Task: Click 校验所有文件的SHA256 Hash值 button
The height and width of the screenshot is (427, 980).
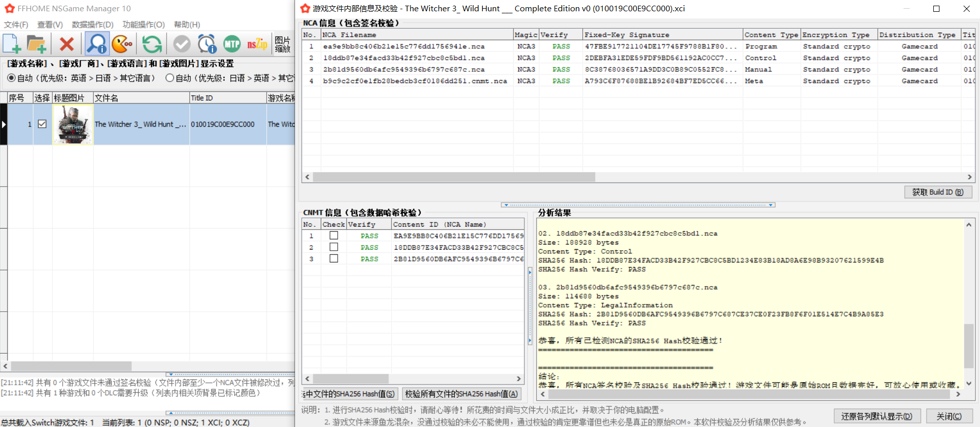Action: (x=461, y=394)
